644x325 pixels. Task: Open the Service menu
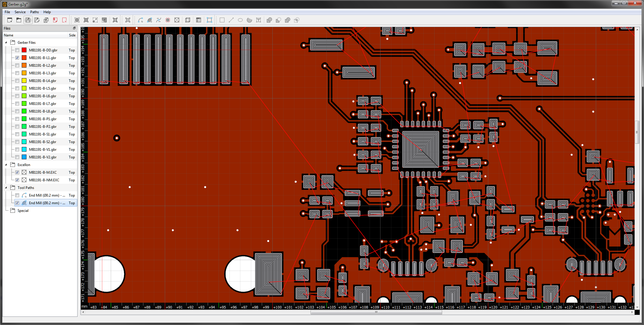tap(20, 12)
